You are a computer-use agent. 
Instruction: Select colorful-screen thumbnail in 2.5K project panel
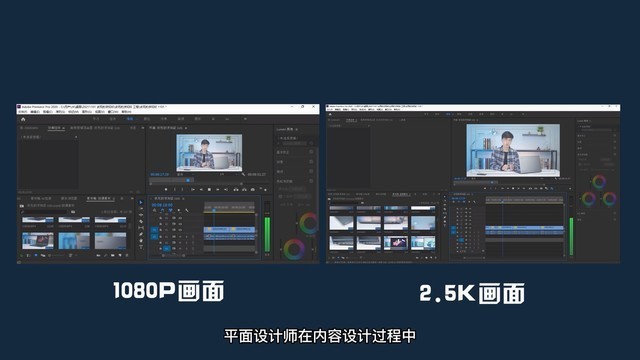[x=396, y=243]
